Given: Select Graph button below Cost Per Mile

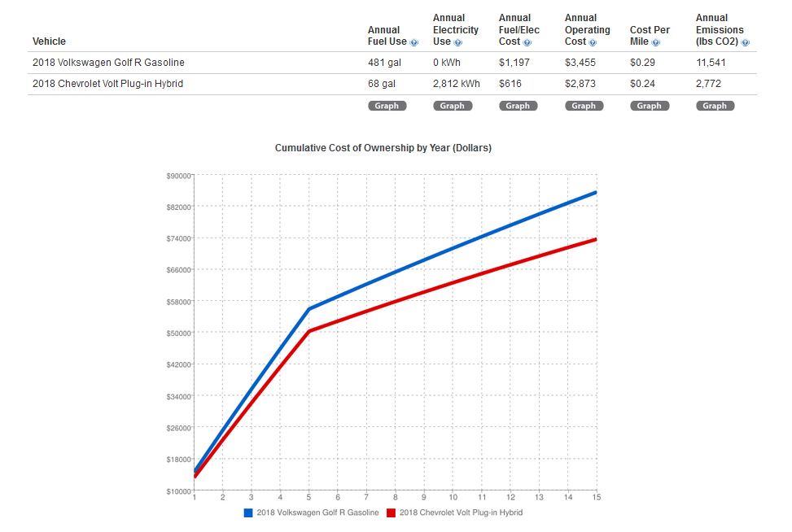Looking at the screenshot, I should click(649, 106).
